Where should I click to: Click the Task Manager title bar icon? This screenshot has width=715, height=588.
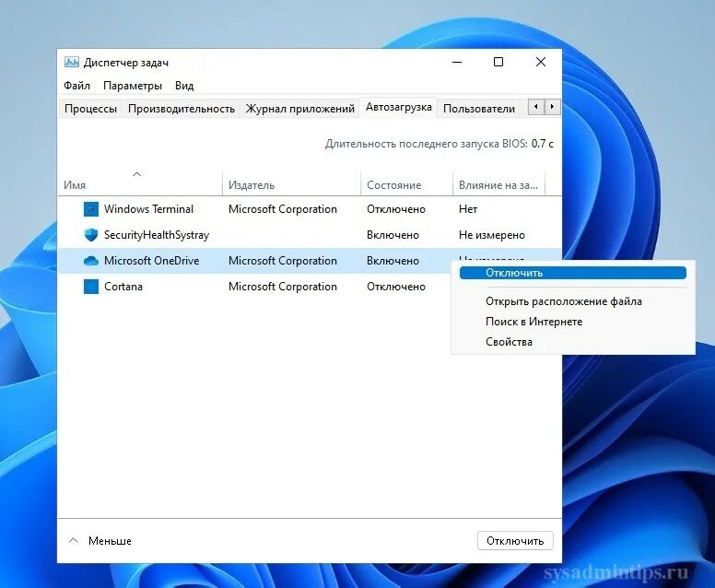(71, 62)
